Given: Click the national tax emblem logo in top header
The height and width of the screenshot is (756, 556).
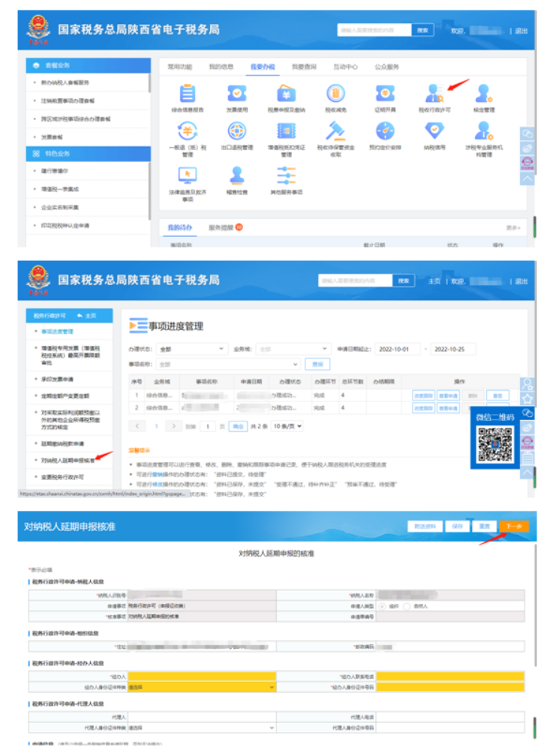Looking at the screenshot, I should click(38, 29).
